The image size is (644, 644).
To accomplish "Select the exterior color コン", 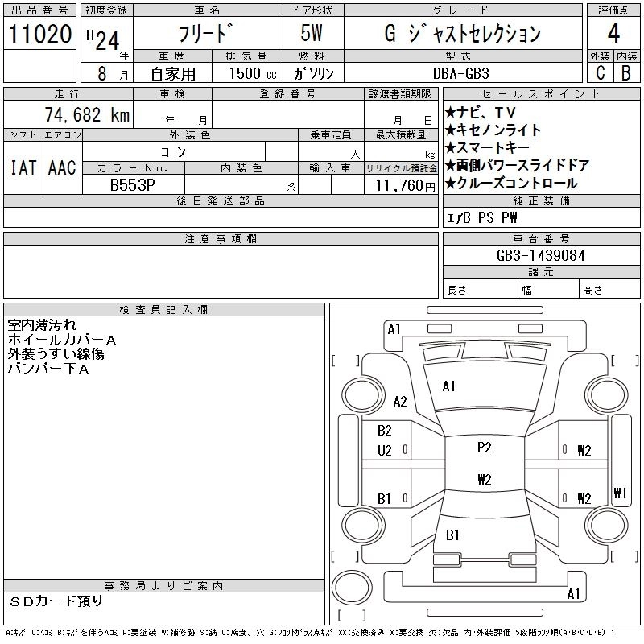I will (173, 152).
